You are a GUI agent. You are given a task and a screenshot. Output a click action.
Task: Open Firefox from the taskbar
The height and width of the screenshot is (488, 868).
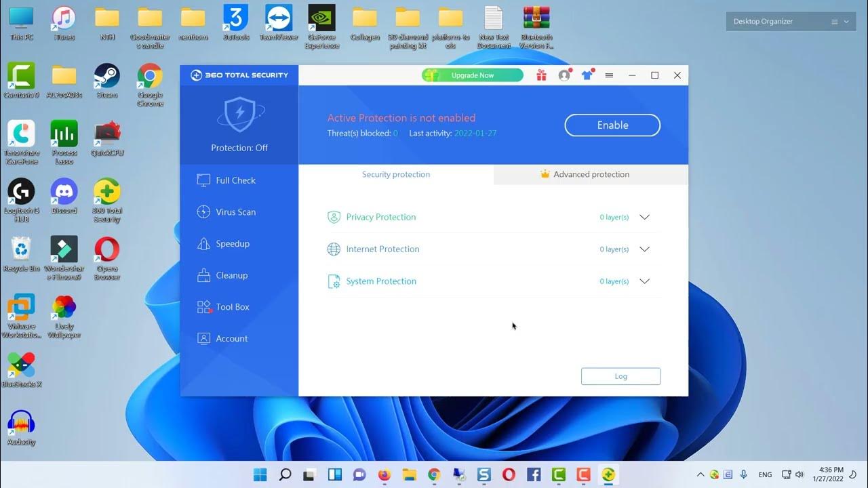[x=384, y=474]
